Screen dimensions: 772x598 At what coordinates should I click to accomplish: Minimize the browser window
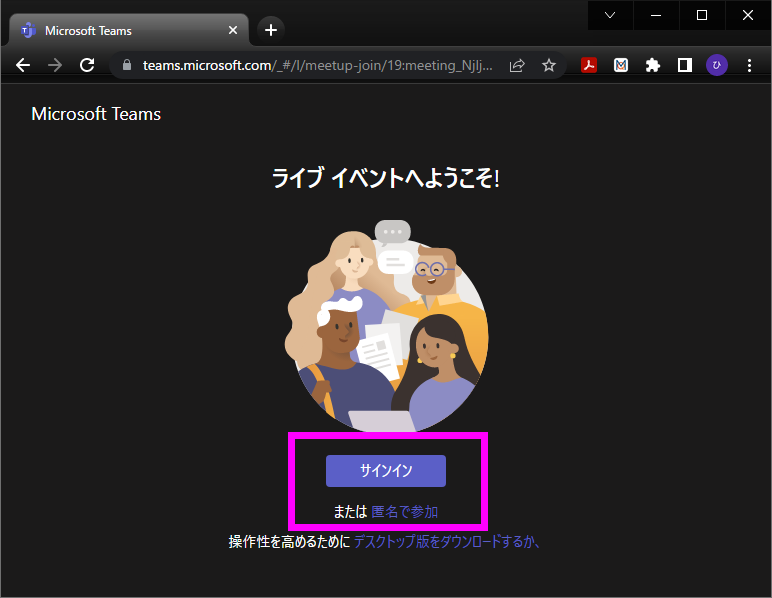pos(656,15)
